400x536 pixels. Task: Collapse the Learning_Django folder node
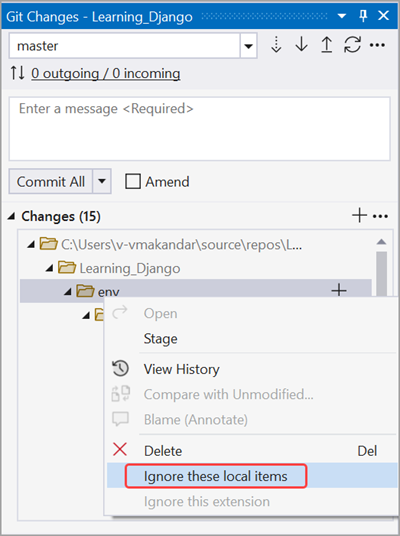coord(50,268)
